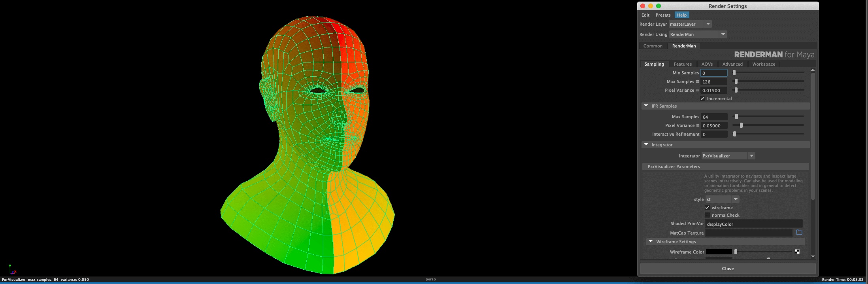
Task: Click the Close button
Action: point(728,269)
